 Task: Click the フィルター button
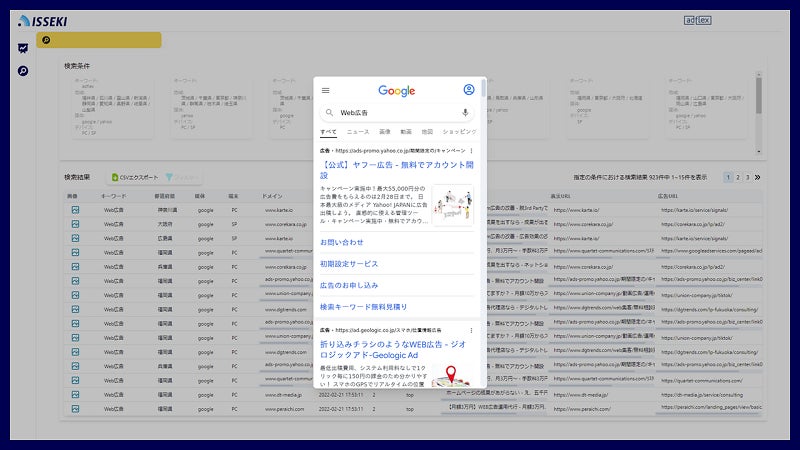183,177
